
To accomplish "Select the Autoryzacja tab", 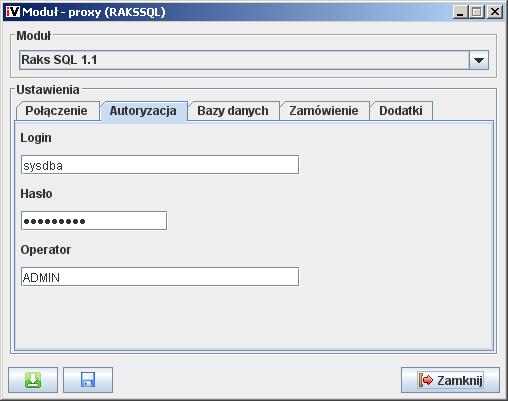I will tap(143, 111).
